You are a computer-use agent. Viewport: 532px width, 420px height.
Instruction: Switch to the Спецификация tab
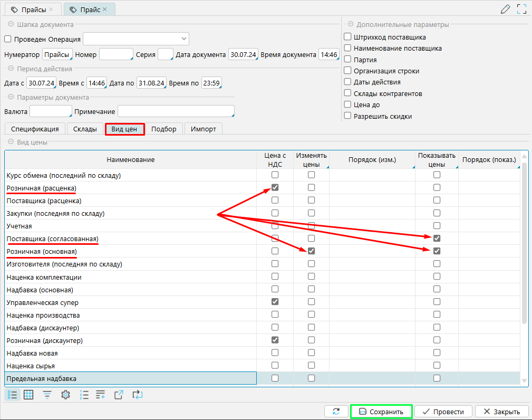tap(35, 129)
